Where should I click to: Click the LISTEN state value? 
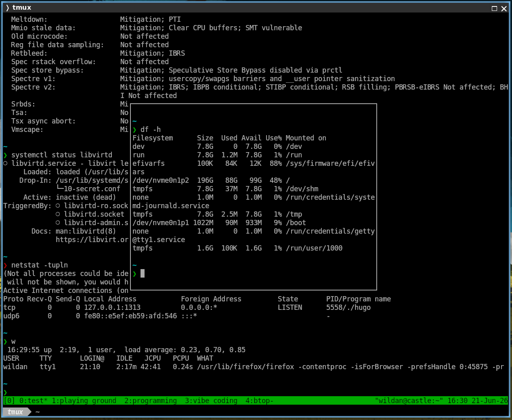click(290, 307)
